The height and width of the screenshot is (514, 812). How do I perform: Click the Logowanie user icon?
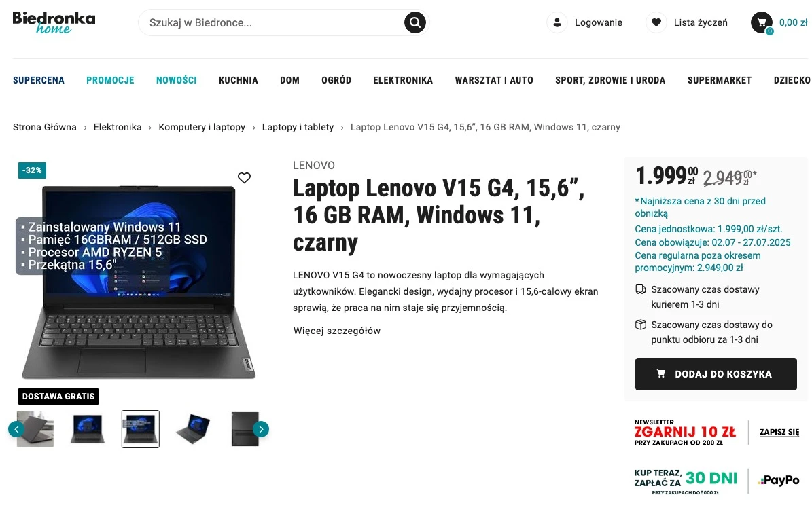[557, 22]
